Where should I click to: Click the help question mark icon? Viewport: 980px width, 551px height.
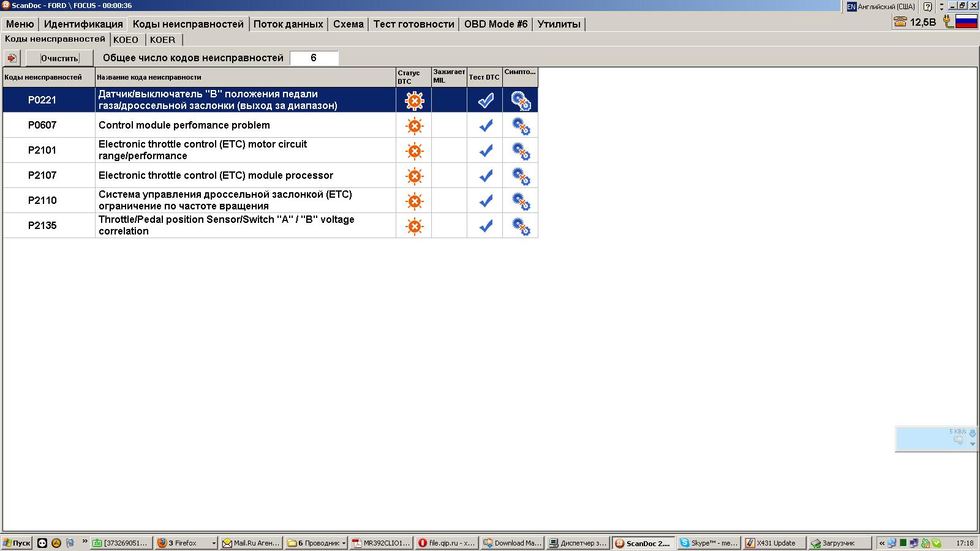[927, 7]
